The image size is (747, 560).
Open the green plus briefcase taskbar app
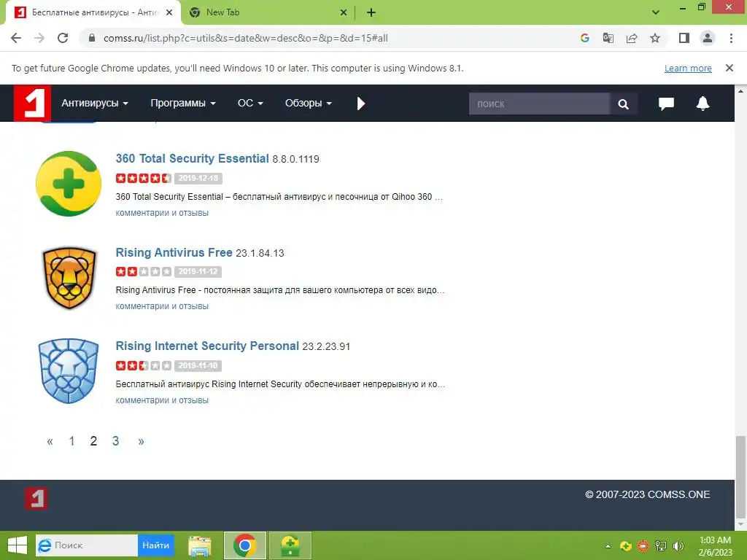pos(290,545)
